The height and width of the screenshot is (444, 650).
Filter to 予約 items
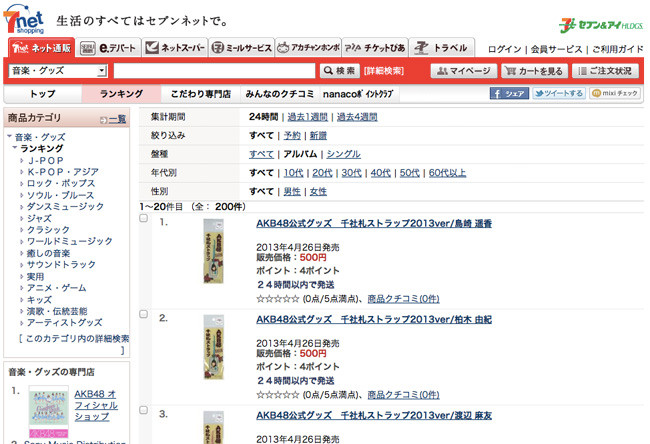click(x=292, y=136)
